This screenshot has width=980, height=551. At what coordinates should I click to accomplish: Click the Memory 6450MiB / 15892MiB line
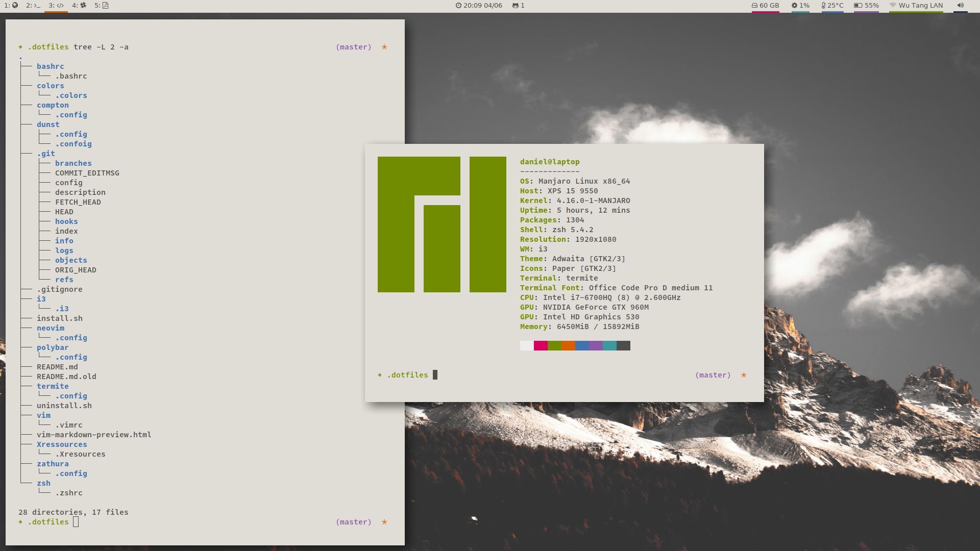pyautogui.click(x=580, y=327)
